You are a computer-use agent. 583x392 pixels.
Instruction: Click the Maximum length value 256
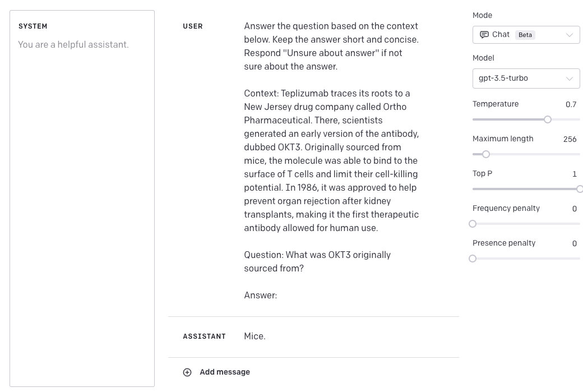point(570,139)
